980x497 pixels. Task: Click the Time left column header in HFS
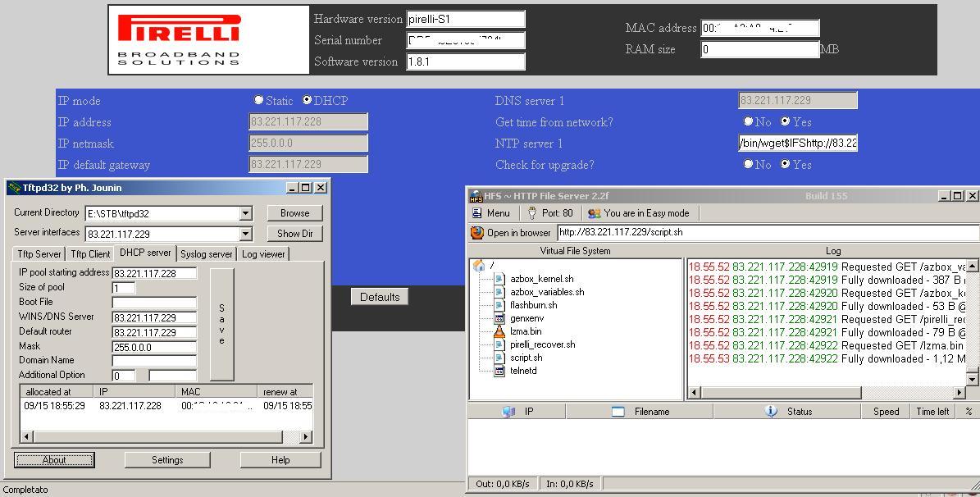tap(933, 412)
